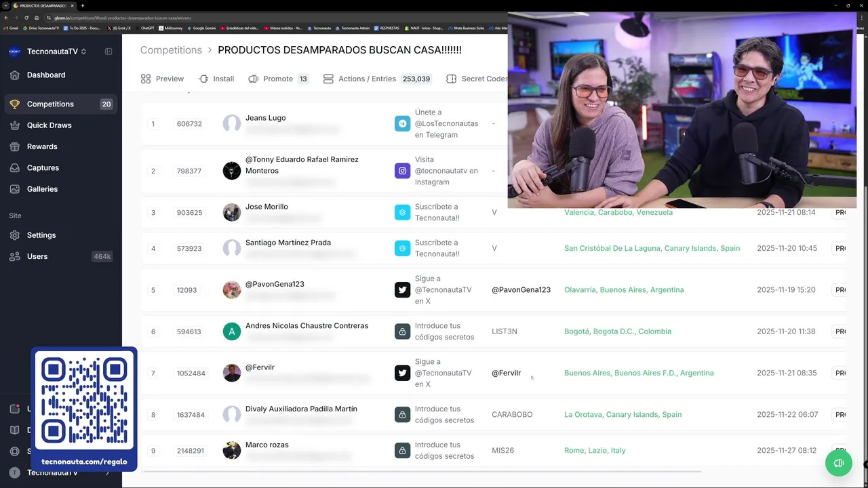Click the subscribe icon in Santiago Martínez row
Image resolution: width=868 pixels, height=488 pixels.
[403, 248]
